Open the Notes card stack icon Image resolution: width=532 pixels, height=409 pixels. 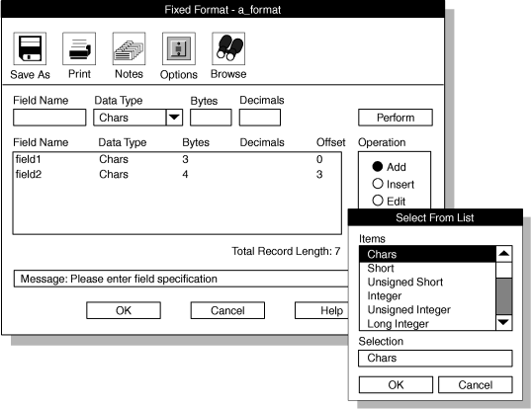129,48
